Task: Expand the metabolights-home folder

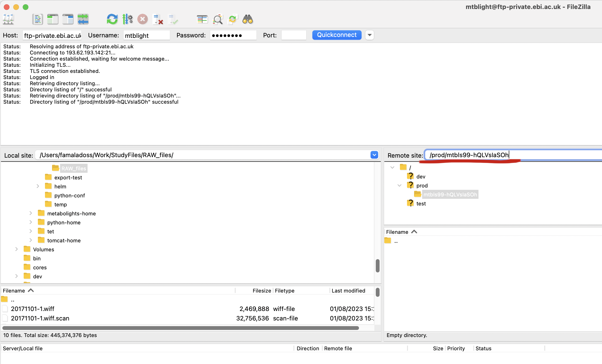Action: (31, 213)
